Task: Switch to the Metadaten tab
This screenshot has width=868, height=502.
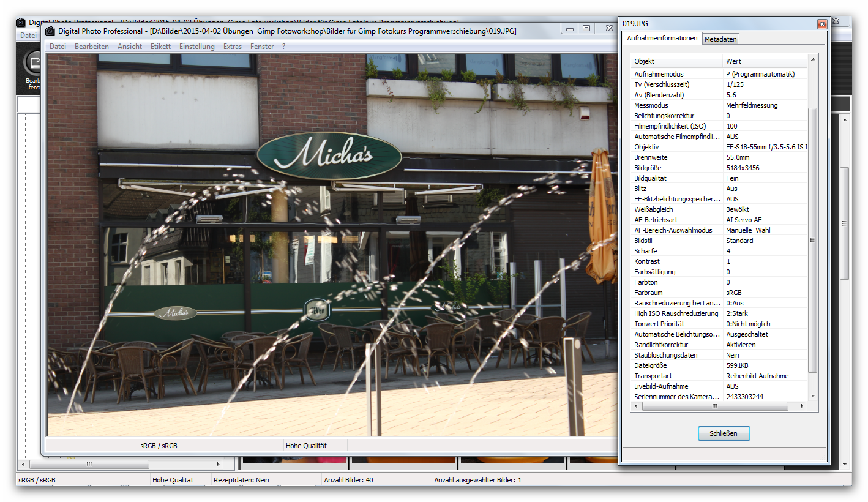Action: point(720,39)
